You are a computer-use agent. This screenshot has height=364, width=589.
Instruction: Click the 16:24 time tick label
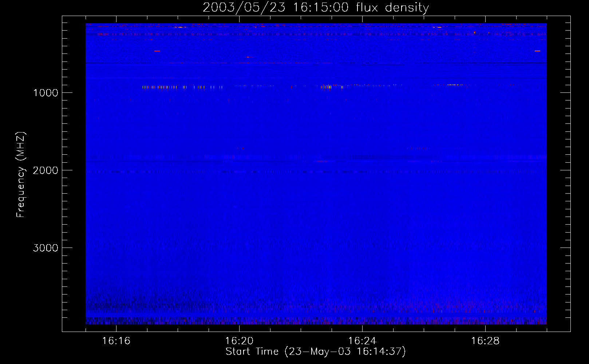click(x=362, y=341)
